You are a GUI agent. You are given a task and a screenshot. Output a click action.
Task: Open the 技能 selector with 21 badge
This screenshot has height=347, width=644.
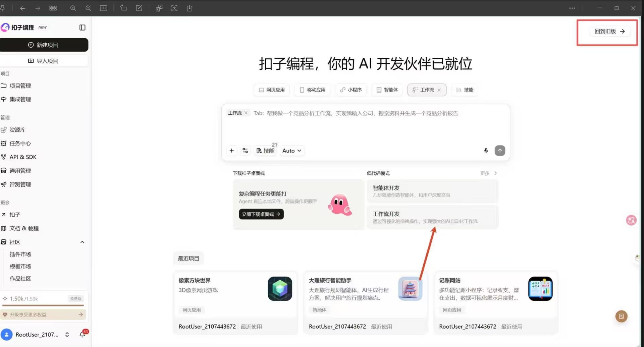coord(266,150)
